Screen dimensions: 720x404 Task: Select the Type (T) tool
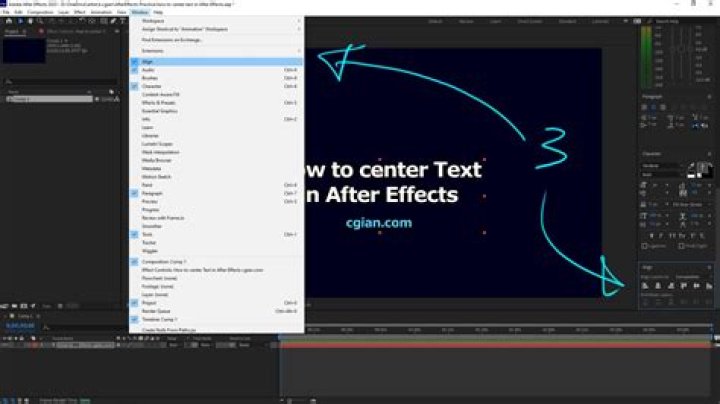pyautogui.click(x=123, y=21)
